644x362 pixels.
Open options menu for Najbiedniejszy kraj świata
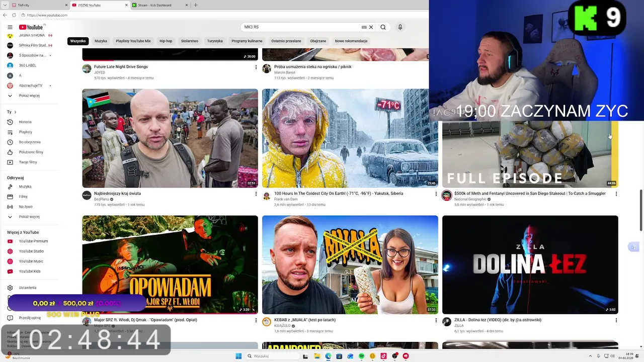(x=256, y=194)
